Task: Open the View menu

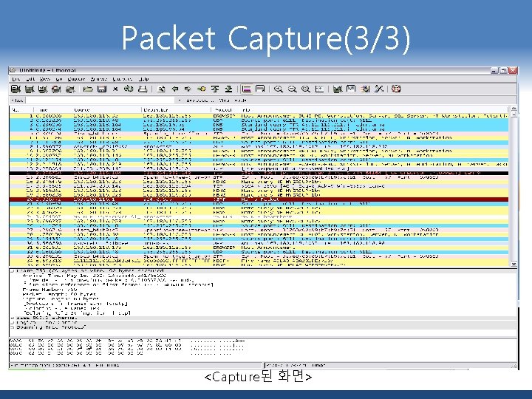Action: click(x=45, y=79)
